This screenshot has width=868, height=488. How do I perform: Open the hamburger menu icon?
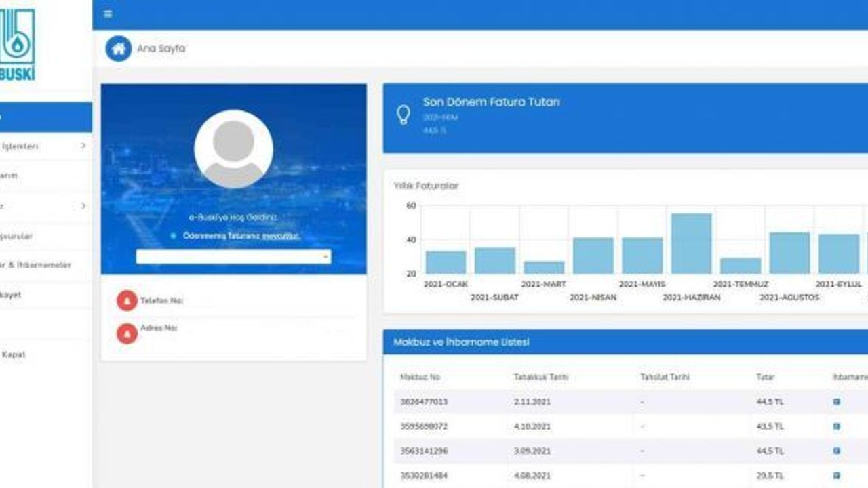108,14
